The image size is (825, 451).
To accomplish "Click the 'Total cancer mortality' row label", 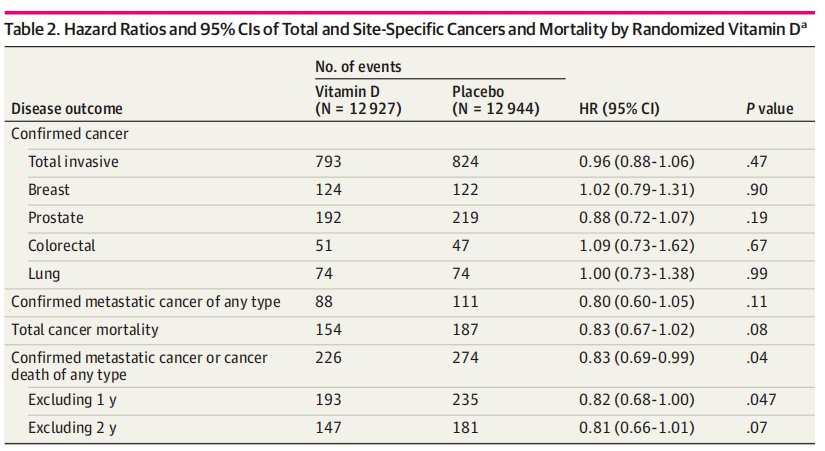I will click(85, 329).
